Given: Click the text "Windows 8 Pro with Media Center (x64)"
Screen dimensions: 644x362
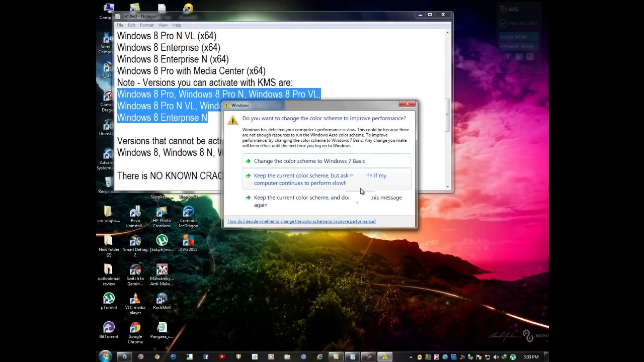Looking at the screenshot, I should 191,71.
